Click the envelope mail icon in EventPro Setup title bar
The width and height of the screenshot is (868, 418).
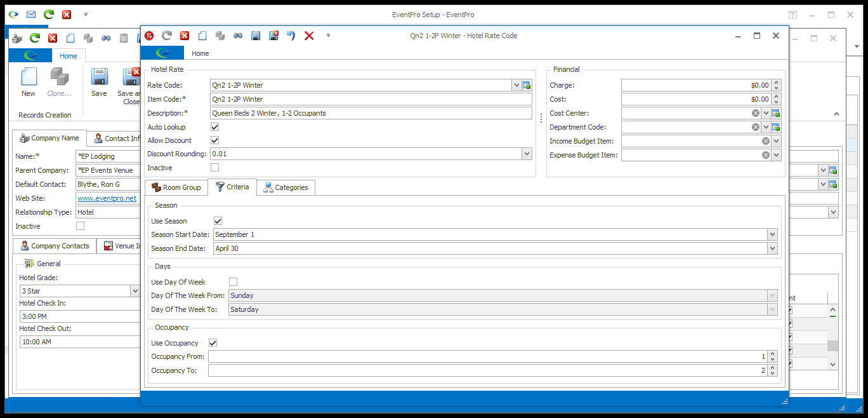(31, 15)
